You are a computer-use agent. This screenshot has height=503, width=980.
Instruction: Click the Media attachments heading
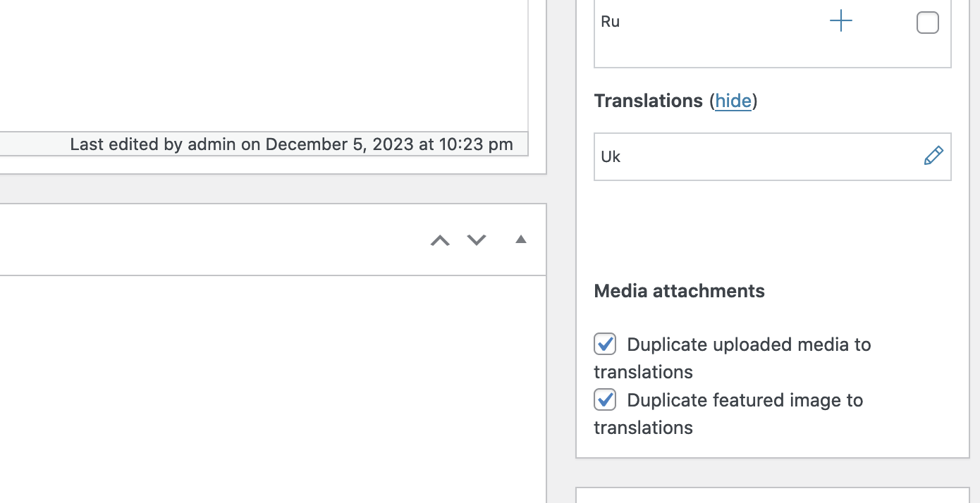coord(680,291)
